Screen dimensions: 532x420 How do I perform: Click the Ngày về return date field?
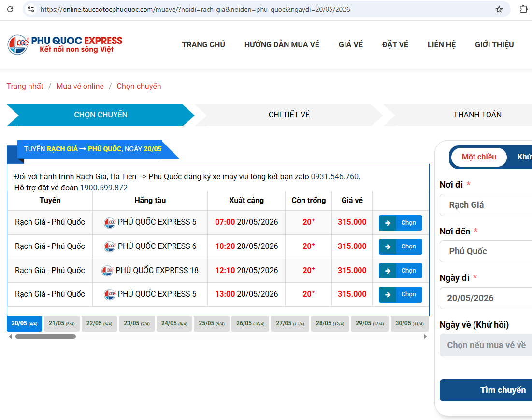pyautogui.click(x=486, y=345)
